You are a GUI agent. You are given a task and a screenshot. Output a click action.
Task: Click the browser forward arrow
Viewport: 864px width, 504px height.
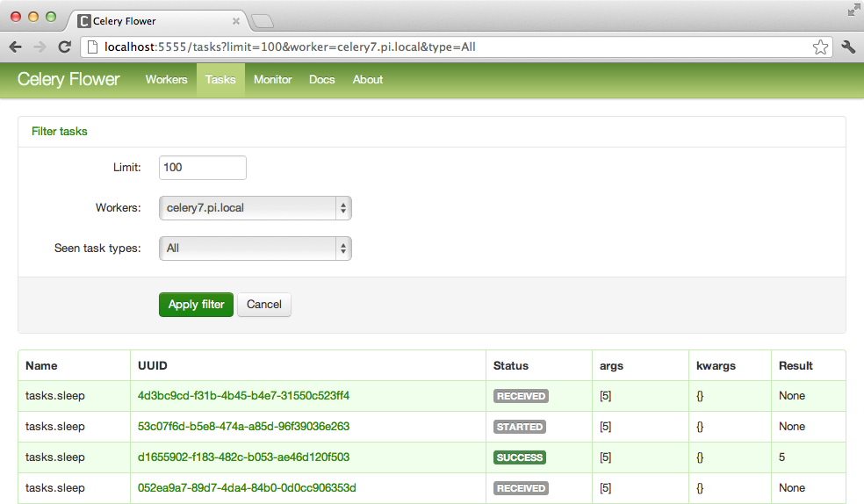coord(40,47)
